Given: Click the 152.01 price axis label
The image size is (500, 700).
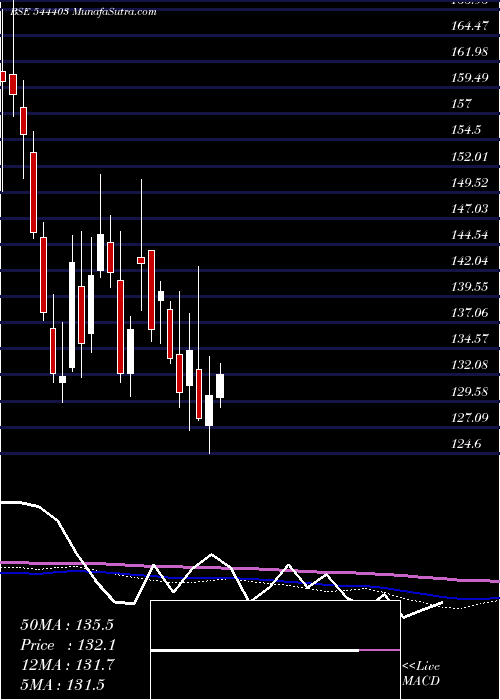Looking at the screenshot, I should 469,157.
